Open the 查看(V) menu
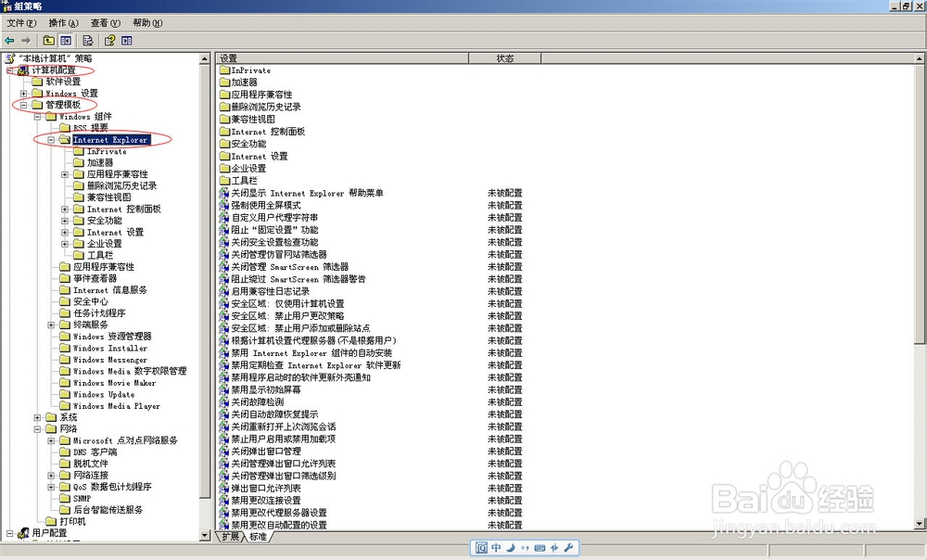 pyautogui.click(x=106, y=23)
